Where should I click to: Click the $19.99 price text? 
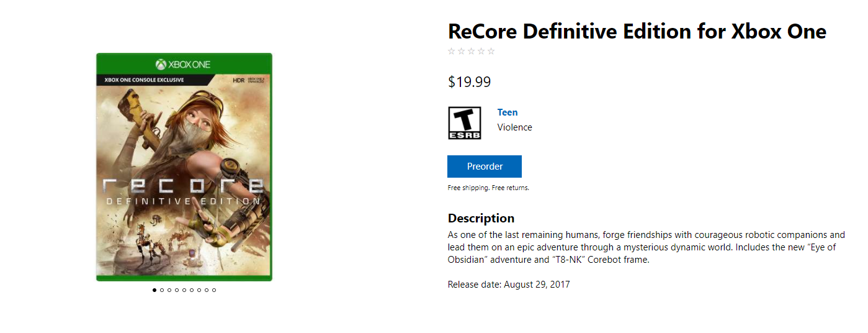pyautogui.click(x=469, y=82)
